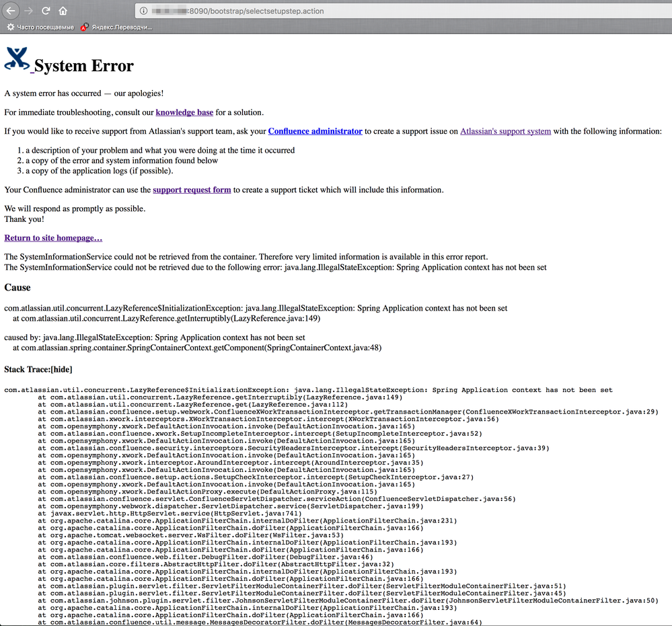Image resolution: width=672 pixels, height=626 pixels.
Task: Click list item 'a copy of the application logs'
Action: [x=100, y=171]
